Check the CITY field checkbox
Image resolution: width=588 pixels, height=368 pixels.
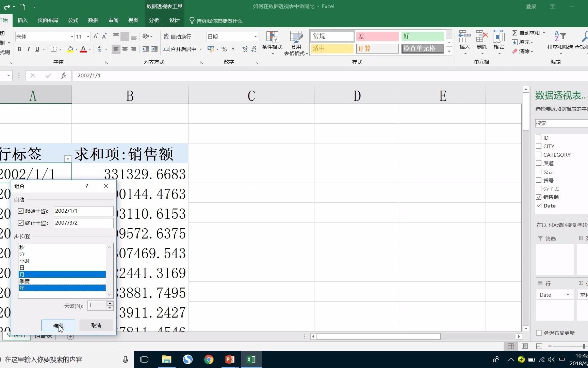[539, 146]
